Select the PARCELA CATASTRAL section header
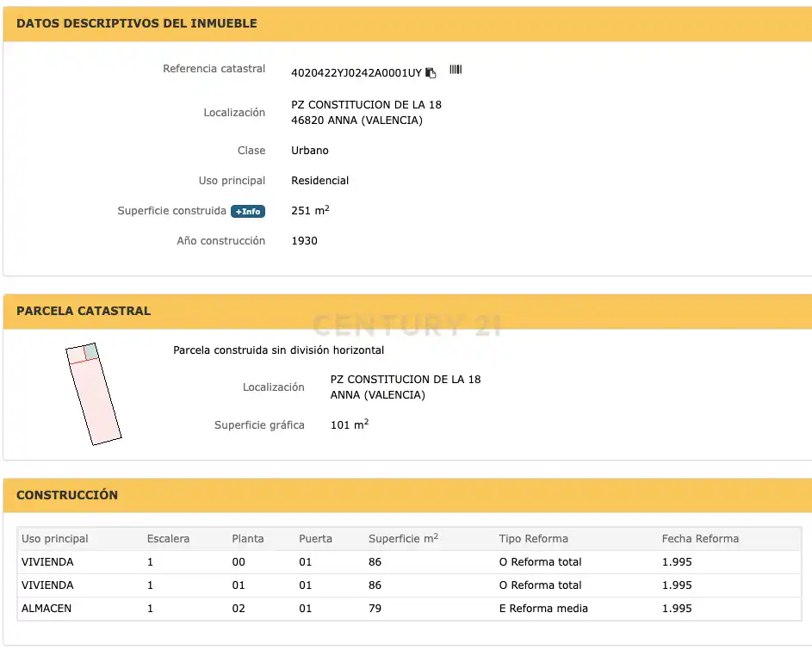Screen dimensions: 812x650 pos(84,311)
